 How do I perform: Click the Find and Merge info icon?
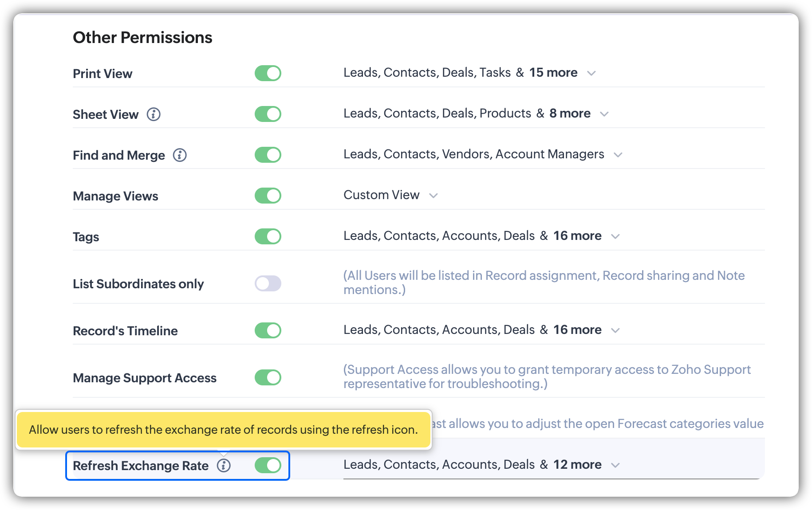[180, 155]
